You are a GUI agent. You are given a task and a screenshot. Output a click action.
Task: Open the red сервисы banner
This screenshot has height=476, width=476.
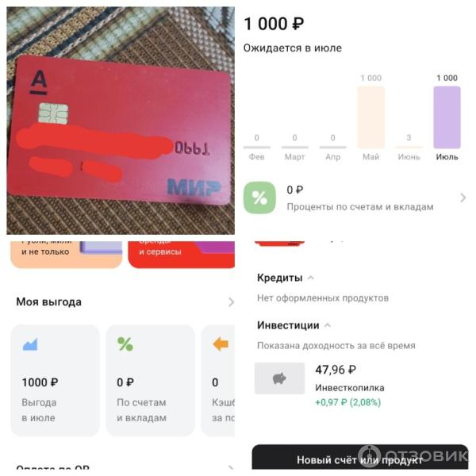tap(181, 255)
